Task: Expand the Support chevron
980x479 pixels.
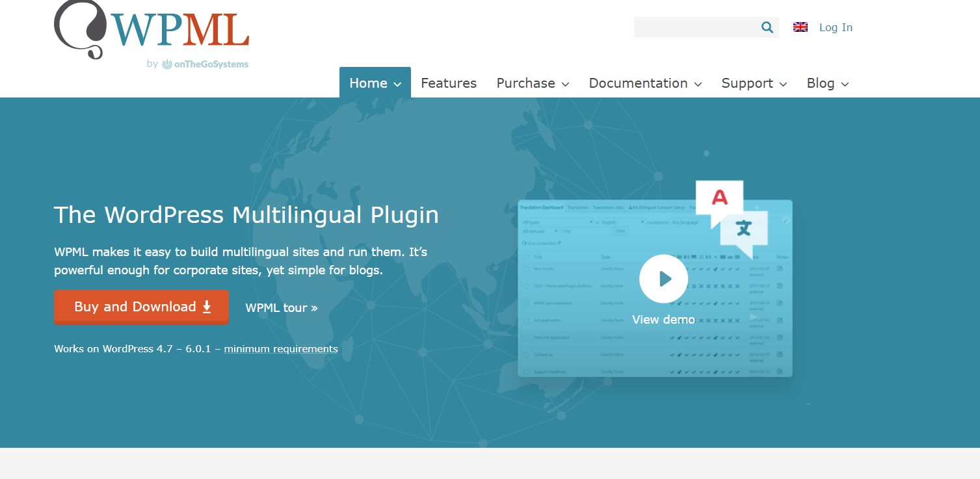Action: tap(782, 84)
